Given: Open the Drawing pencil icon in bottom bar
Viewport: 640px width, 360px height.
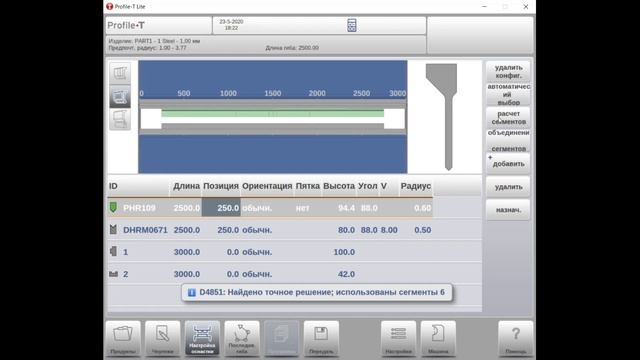Looking at the screenshot, I should point(162,338).
